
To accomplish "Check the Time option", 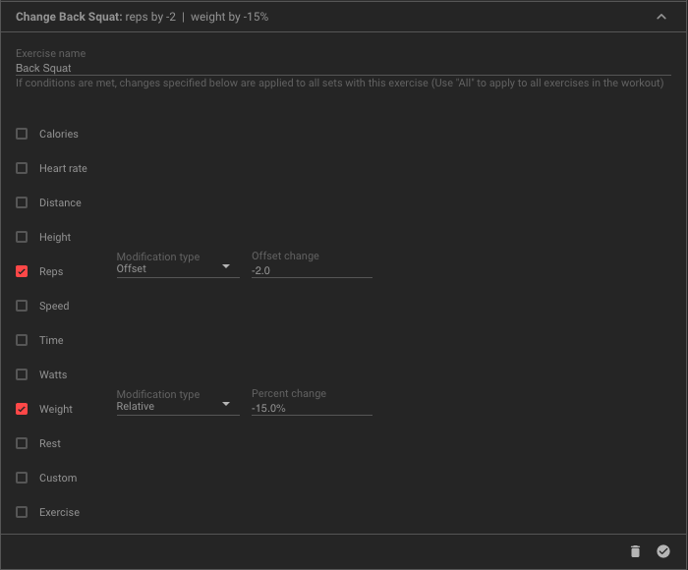I will pyautogui.click(x=22, y=340).
